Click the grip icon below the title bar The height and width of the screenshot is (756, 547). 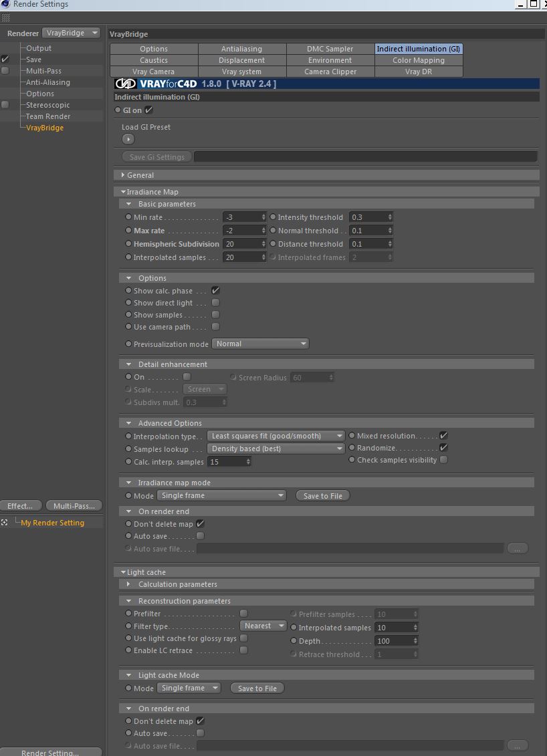pyautogui.click(x=5, y=18)
